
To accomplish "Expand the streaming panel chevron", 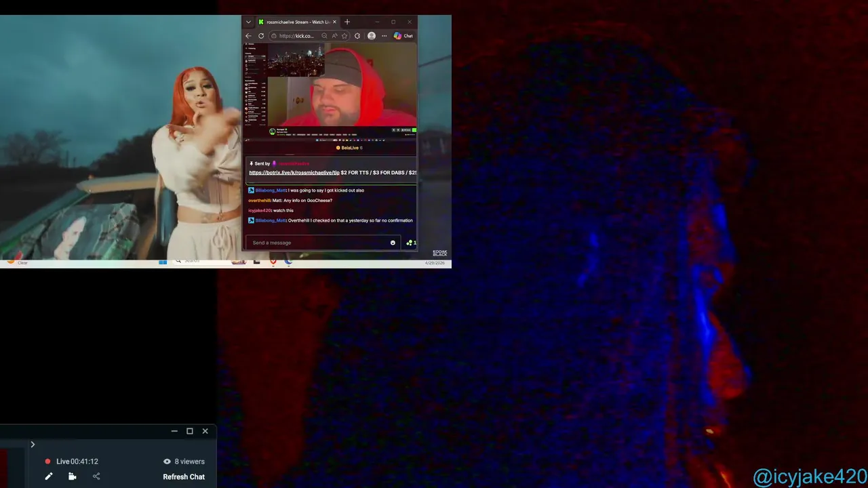I will coord(33,445).
